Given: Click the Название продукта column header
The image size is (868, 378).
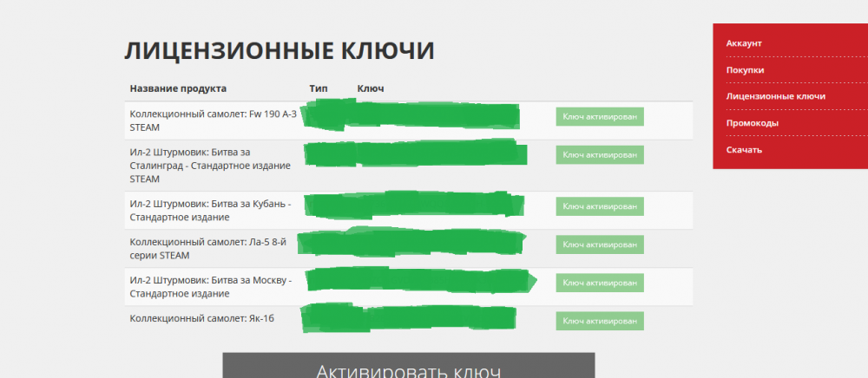Looking at the screenshot, I should tap(178, 88).
